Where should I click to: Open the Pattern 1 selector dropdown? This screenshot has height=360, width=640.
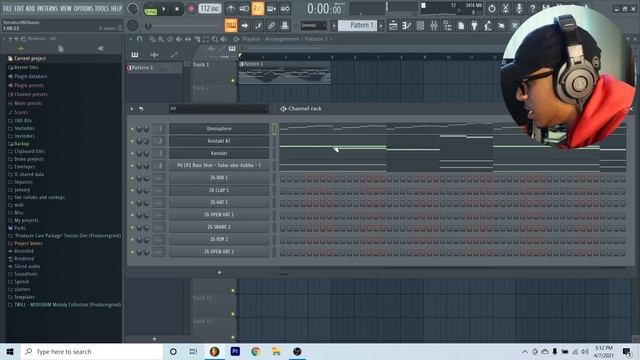point(357,25)
